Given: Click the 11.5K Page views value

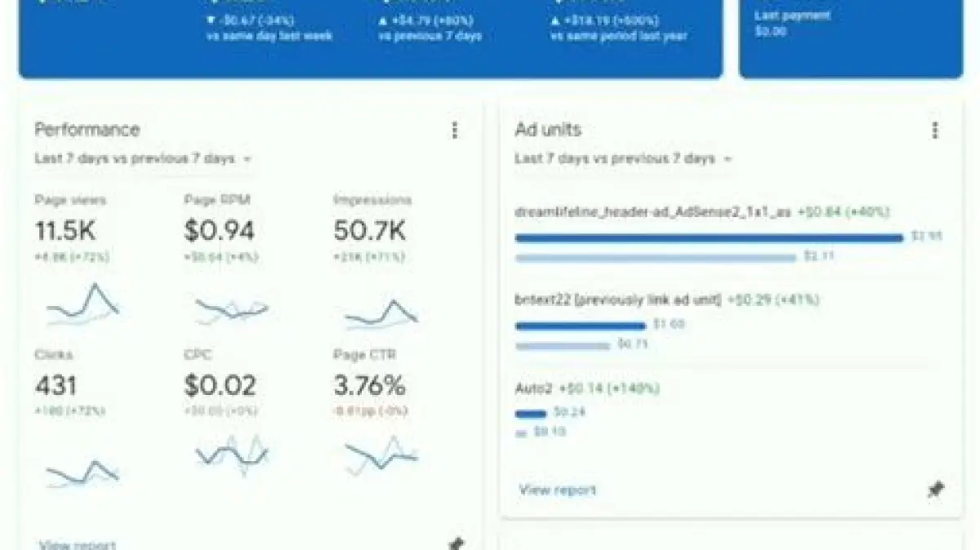Looking at the screenshot, I should click(x=65, y=231).
